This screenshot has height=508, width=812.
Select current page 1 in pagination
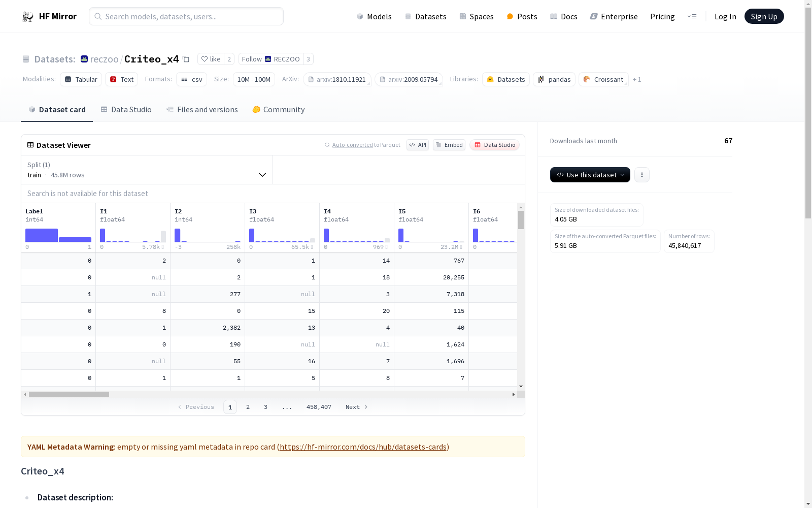pyautogui.click(x=230, y=407)
